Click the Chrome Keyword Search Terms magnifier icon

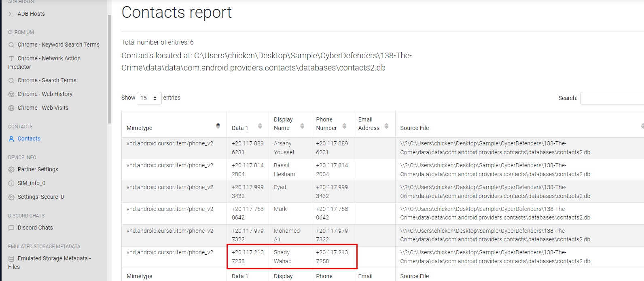11,45
